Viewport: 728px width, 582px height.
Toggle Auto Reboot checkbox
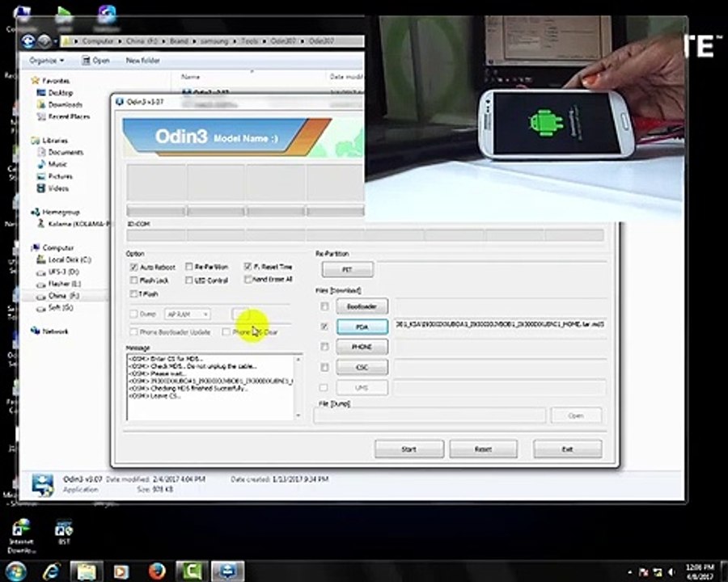pyautogui.click(x=134, y=268)
